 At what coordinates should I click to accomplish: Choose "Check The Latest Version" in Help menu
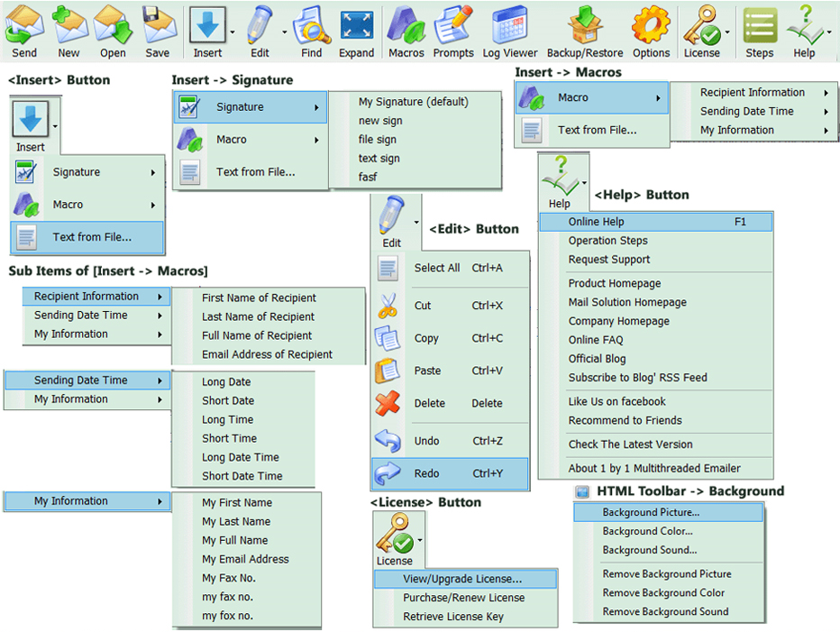(630, 444)
